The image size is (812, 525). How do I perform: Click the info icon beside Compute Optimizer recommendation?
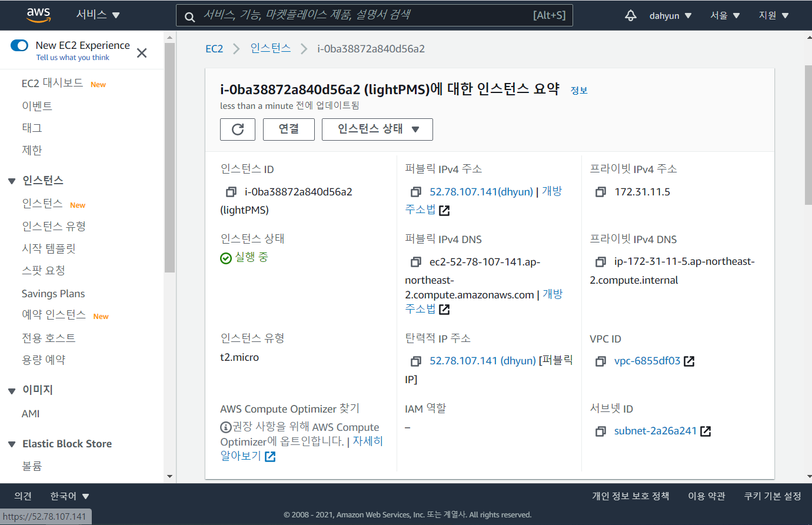coord(226,427)
